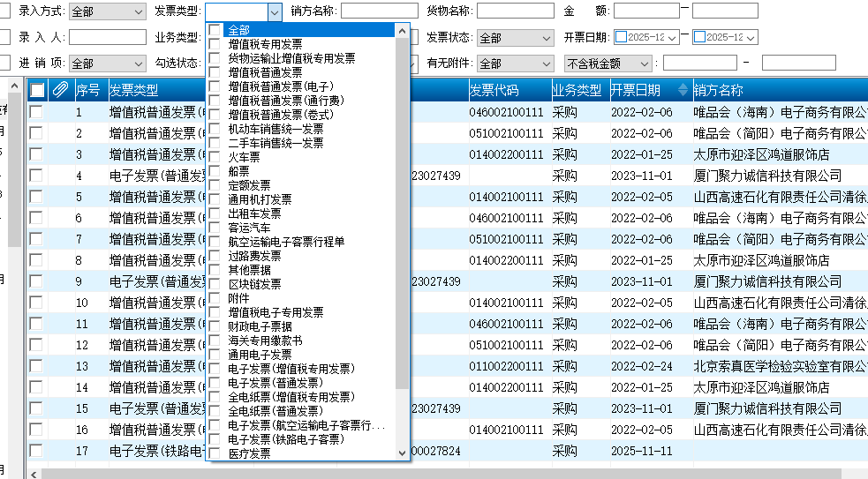This screenshot has height=479, width=868.
Task: Choose 医疗发票 from the invoice type list
Action: 249,453
